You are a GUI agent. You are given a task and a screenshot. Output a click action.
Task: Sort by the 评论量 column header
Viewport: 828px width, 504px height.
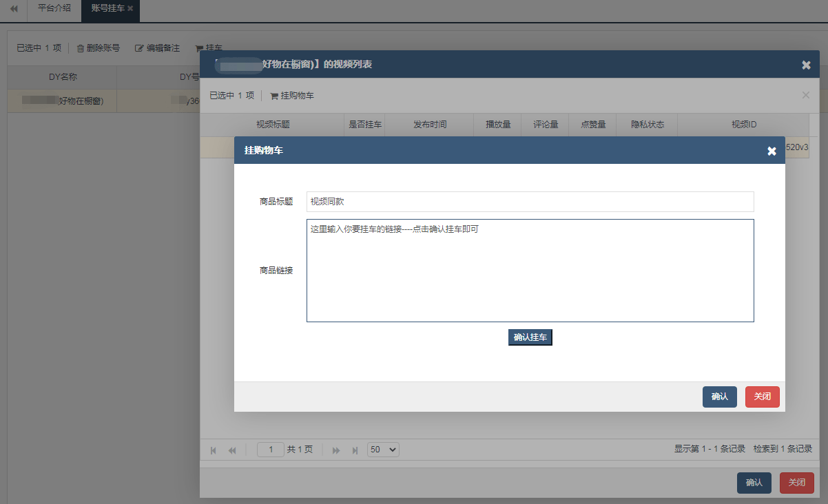tap(546, 125)
